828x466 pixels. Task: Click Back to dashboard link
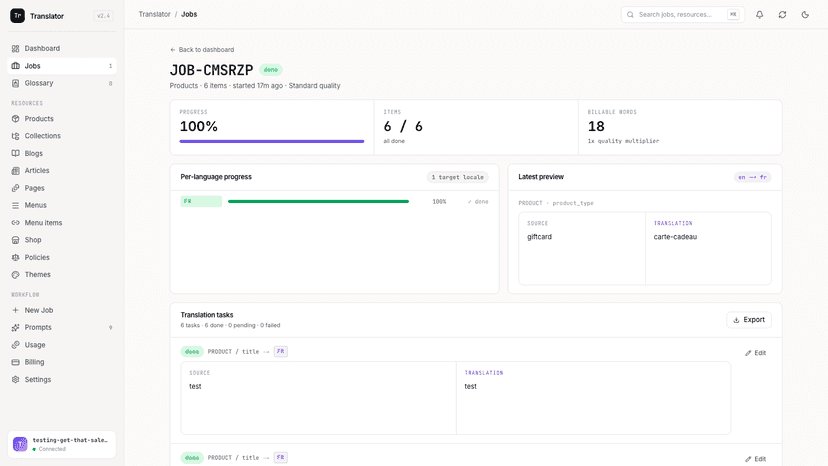click(x=202, y=50)
